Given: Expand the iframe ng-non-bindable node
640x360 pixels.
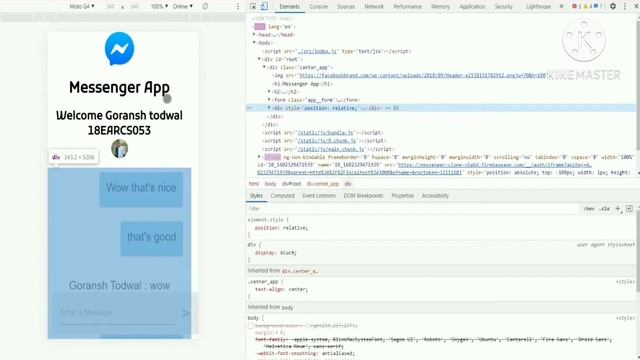Looking at the screenshot, I should pos(259,157).
